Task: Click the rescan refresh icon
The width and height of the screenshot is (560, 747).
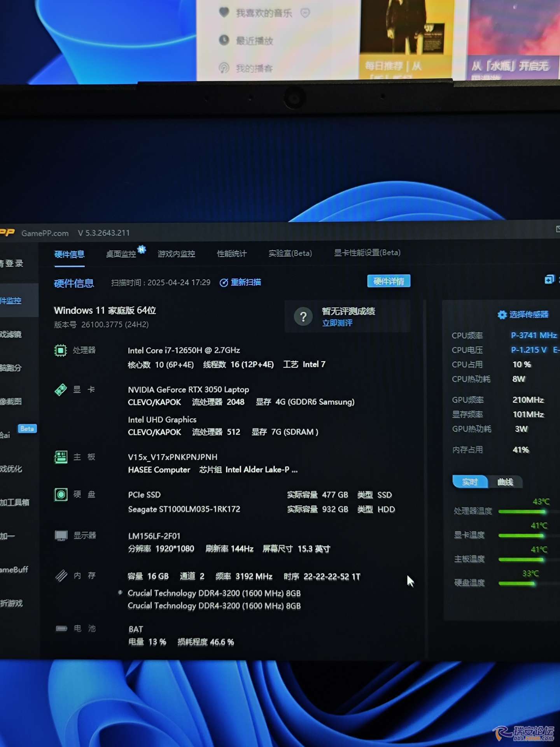Action: [x=224, y=283]
